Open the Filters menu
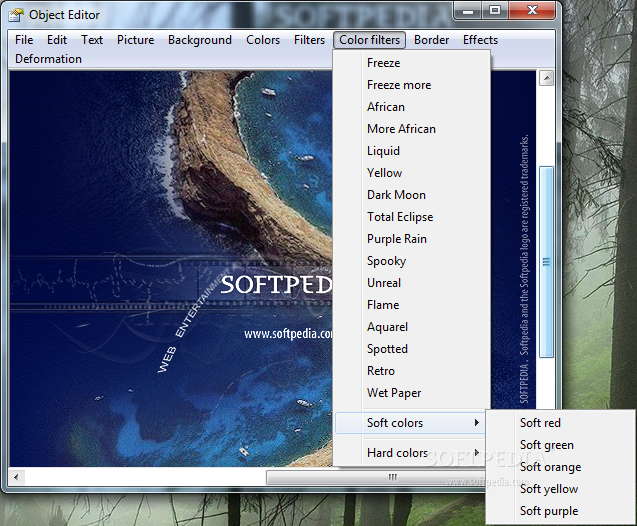This screenshot has height=526, width=637. pos(309,40)
